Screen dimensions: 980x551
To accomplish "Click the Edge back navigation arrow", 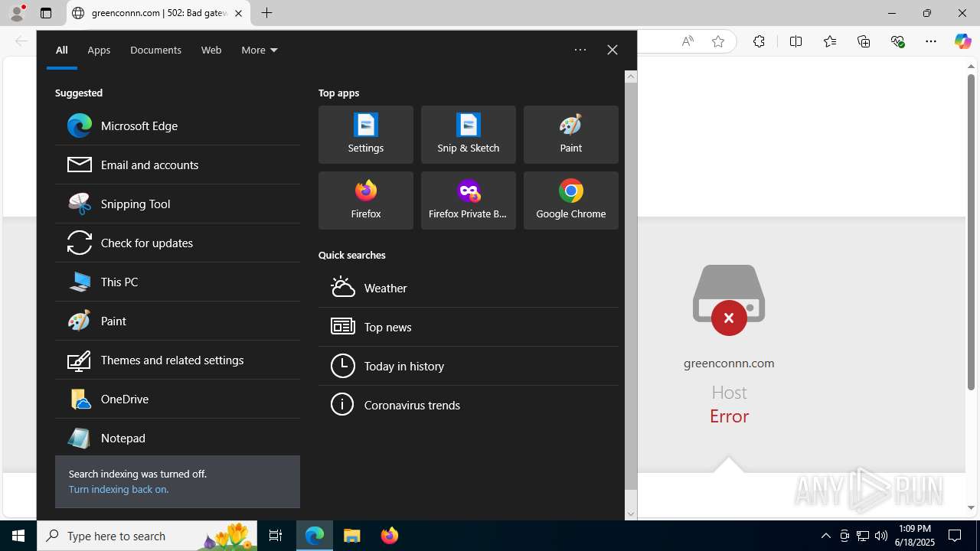I will coord(21,41).
